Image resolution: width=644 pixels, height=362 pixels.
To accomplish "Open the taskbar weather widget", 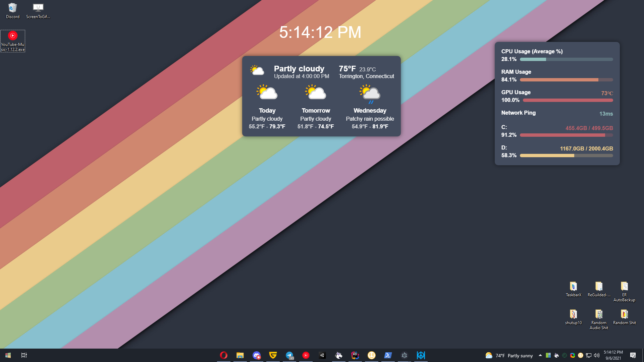I will 509,355.
